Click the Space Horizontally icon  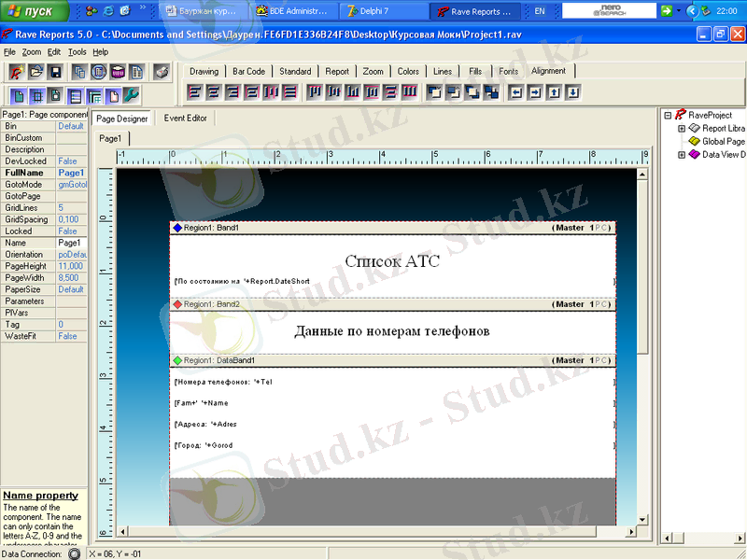pyautogui.click(x=270, y=91)
